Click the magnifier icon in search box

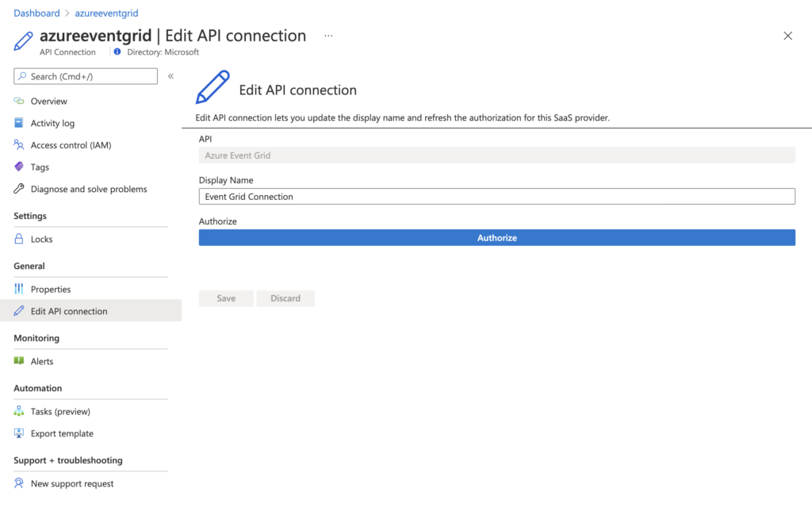(x=22, y=76)
